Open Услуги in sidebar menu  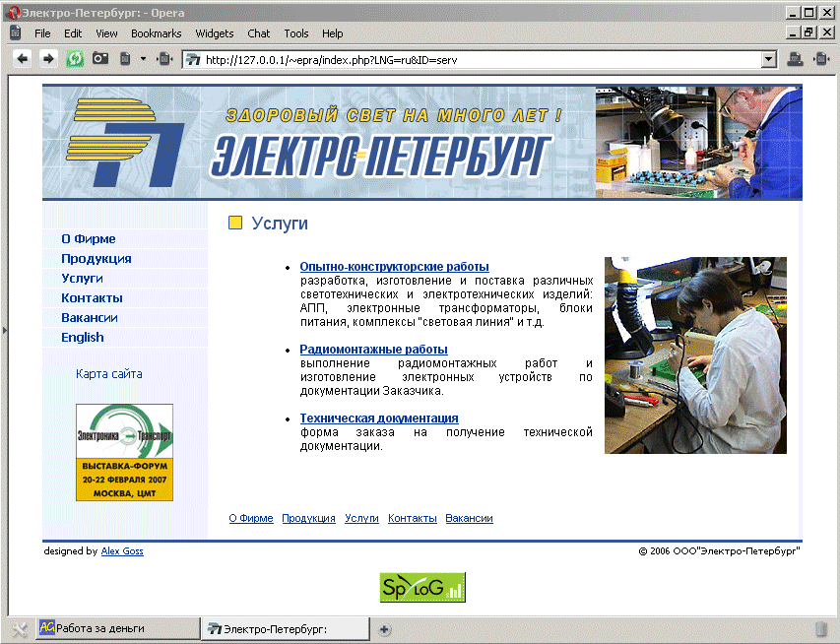tap(82, 279)
